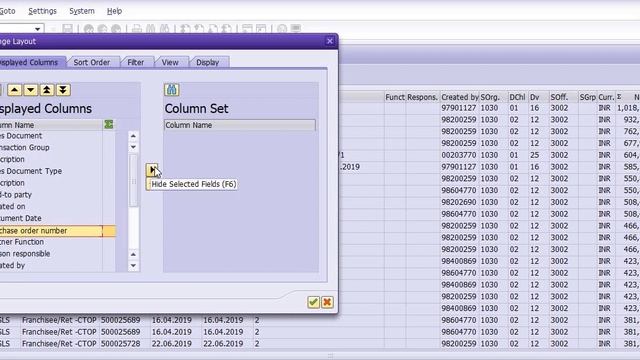Click the DChl column header in table
Image resolution: width=640 pixels, height=360 pixels.
(518, 97)
